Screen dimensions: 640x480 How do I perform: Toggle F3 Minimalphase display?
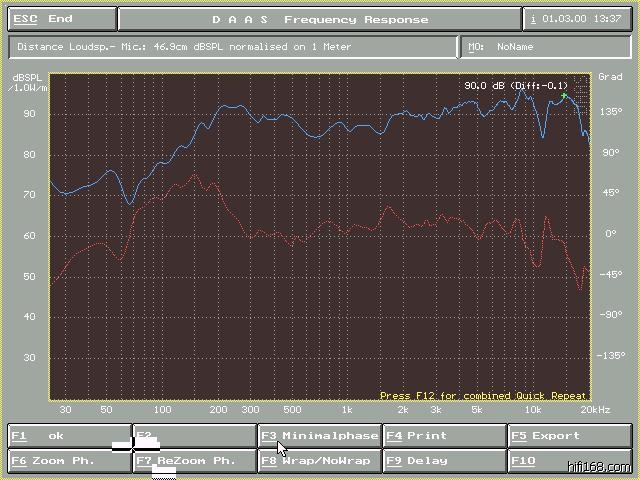[319, 436]
